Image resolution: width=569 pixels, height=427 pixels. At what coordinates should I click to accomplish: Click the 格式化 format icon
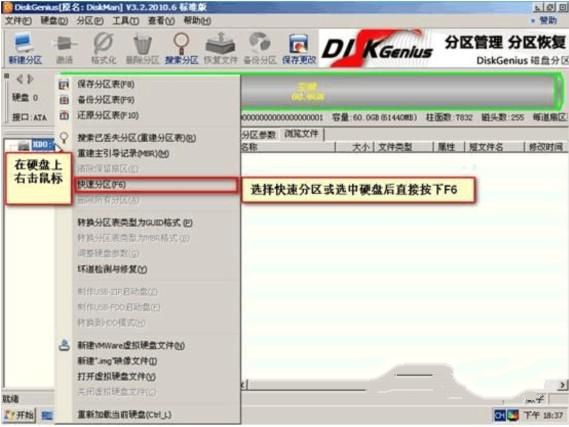click(104, 48)
